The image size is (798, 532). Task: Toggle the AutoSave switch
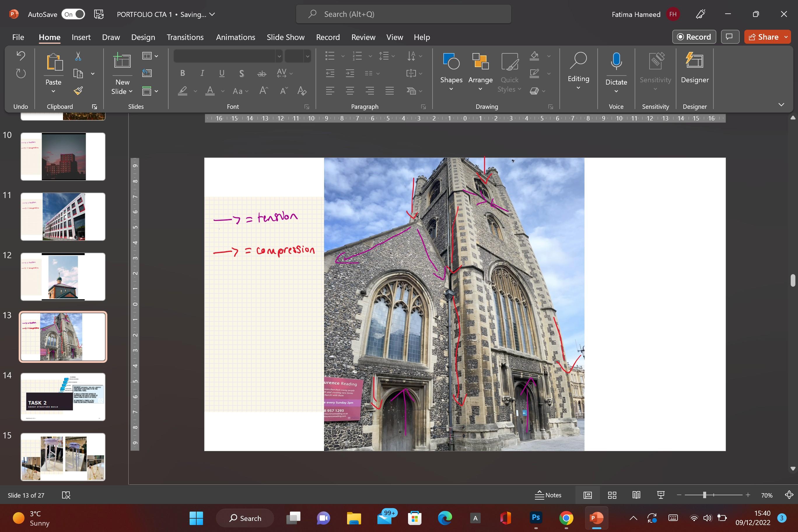coord(73,14)
